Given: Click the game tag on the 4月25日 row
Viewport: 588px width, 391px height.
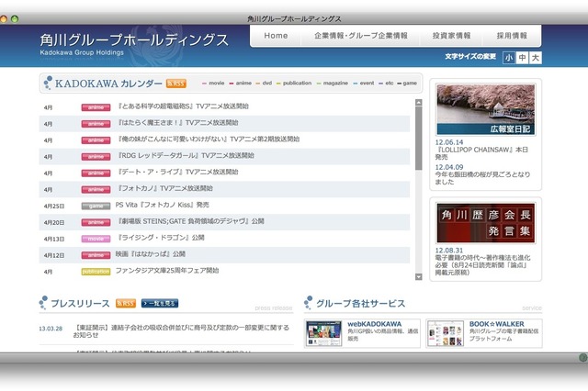Looking at the screenshot, I should point(96,206).
